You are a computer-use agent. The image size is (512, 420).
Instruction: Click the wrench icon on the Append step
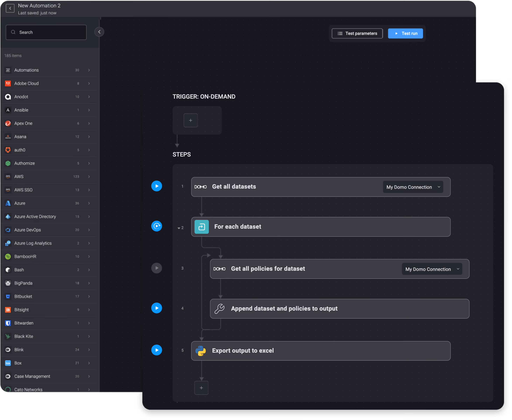point(219,309)
